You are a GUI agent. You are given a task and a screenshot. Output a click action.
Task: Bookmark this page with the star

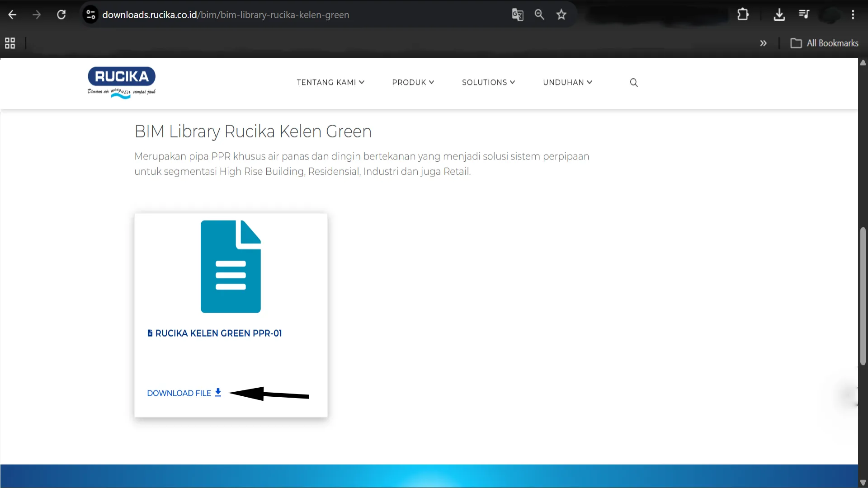561,15
